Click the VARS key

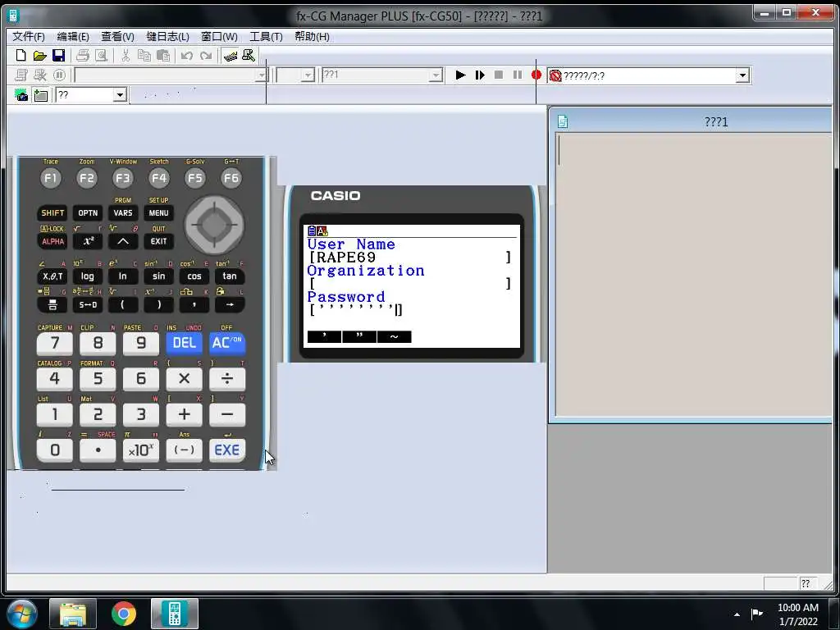pos(123,212)
